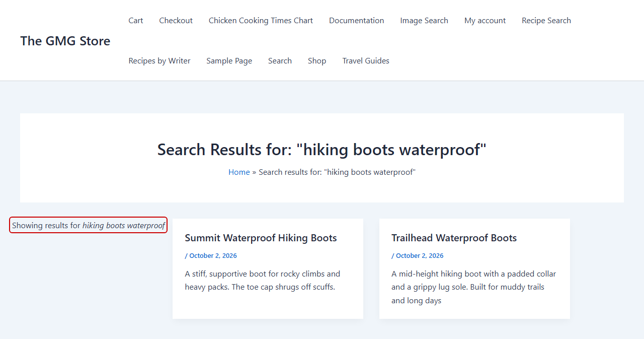Viewport: 644px width, 339px height.
Task: Click the 'Showing results for hiking boots waterproof' text
Action: click(88, 225)
